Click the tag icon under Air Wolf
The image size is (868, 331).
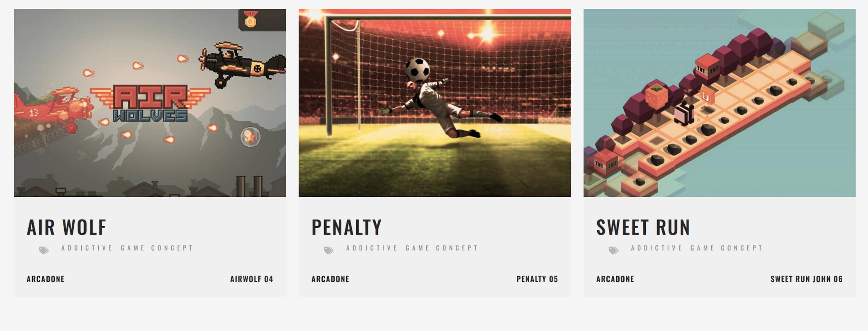(44, 250)
